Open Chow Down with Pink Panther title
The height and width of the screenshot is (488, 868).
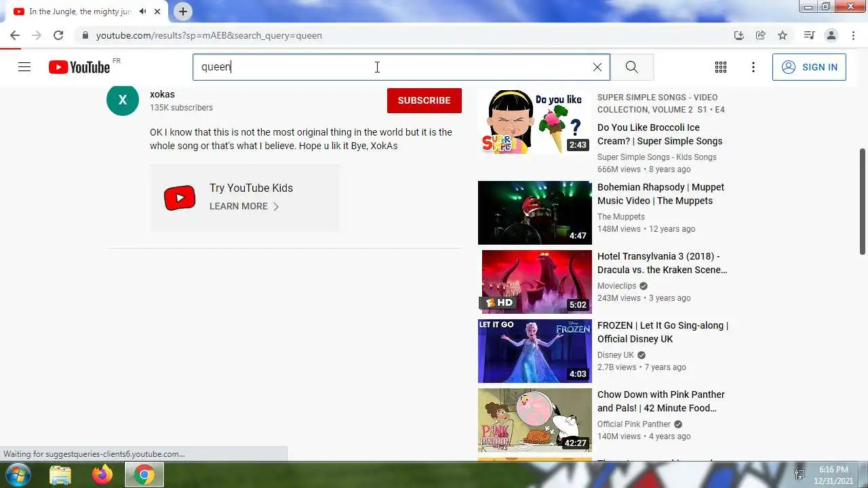pos(661,401)
